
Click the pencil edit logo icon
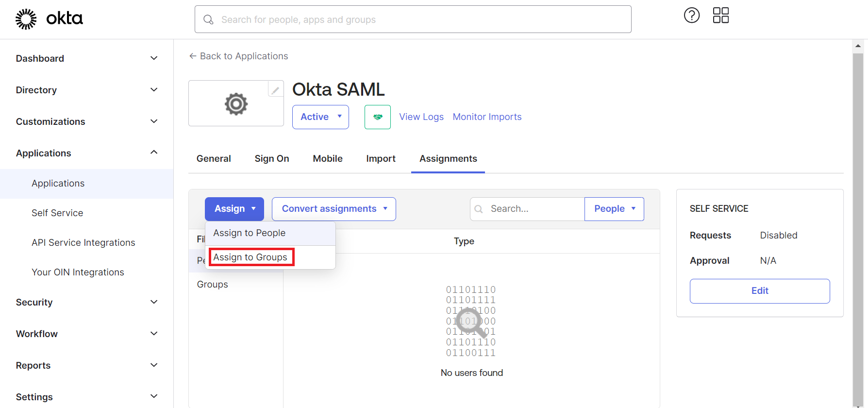click(275, 90)
